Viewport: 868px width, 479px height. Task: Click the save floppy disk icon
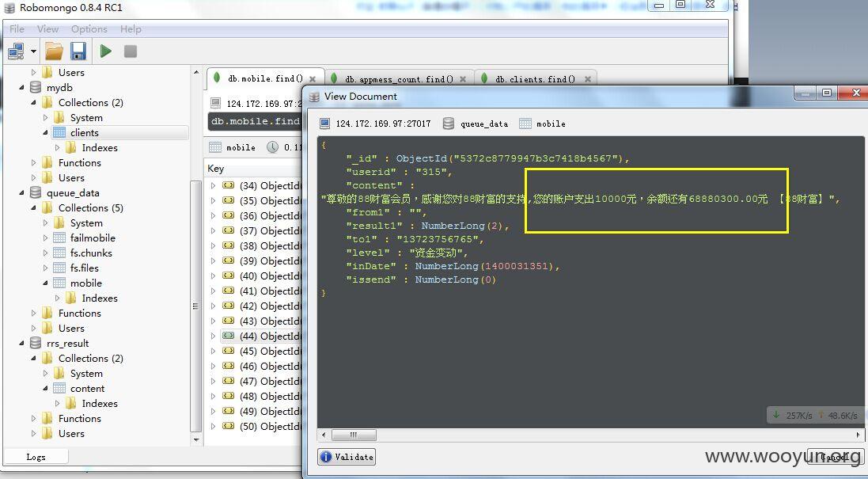pyautogui.click(x=78, y=51)
